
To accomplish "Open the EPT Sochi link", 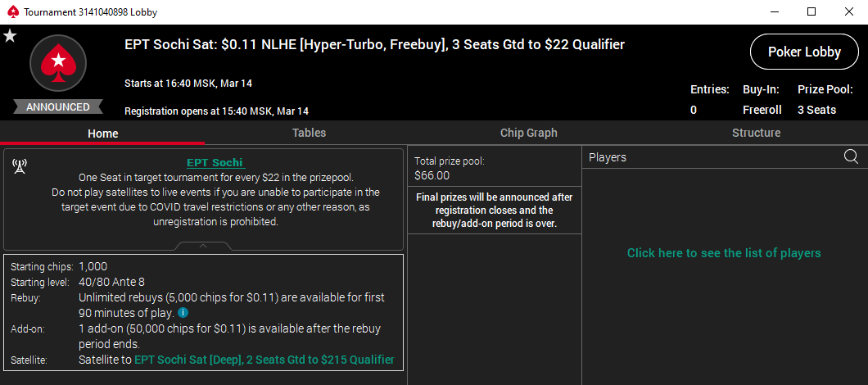I will tap(215, 162).
